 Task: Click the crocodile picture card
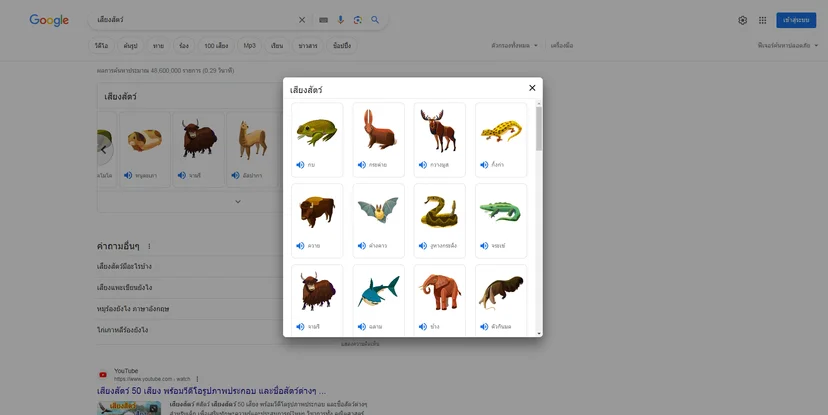tap(501, 221)
